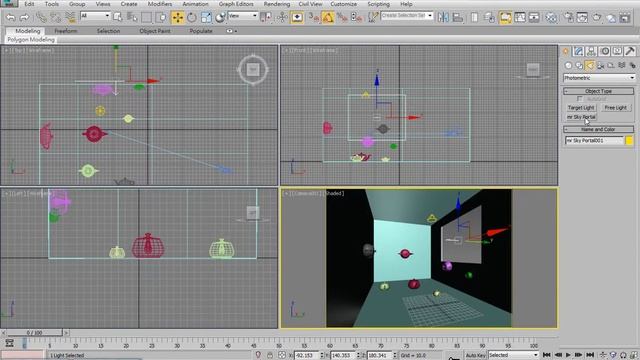This screenshot has width=640, height=360.
Task: Click Use Pivot Point Center icon
Action: [x=266, y=17]
